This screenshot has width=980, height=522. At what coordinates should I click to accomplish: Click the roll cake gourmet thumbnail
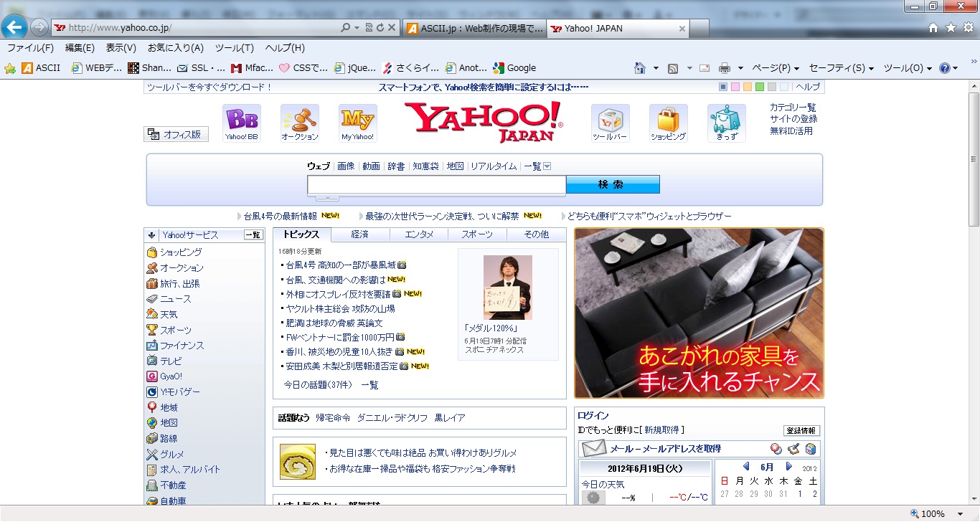pos(298,462)
